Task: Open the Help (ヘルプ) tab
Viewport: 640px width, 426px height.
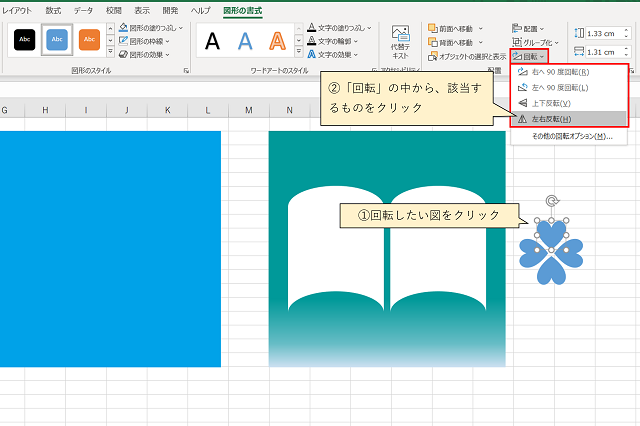Action: [x=200, y=11]
